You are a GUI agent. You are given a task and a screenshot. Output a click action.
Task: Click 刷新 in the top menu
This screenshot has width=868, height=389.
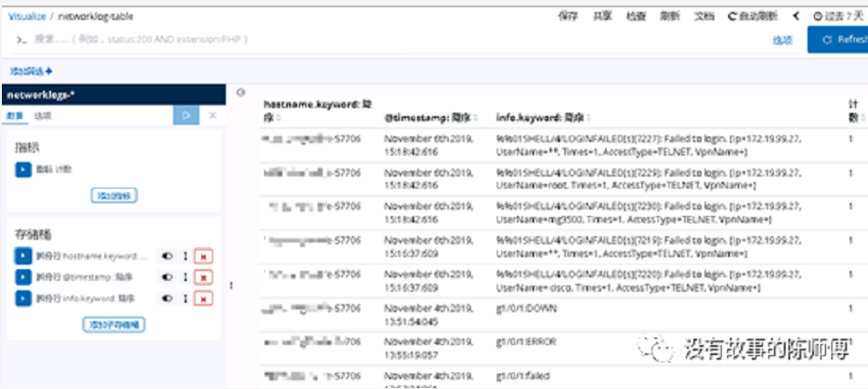point(670,16)
